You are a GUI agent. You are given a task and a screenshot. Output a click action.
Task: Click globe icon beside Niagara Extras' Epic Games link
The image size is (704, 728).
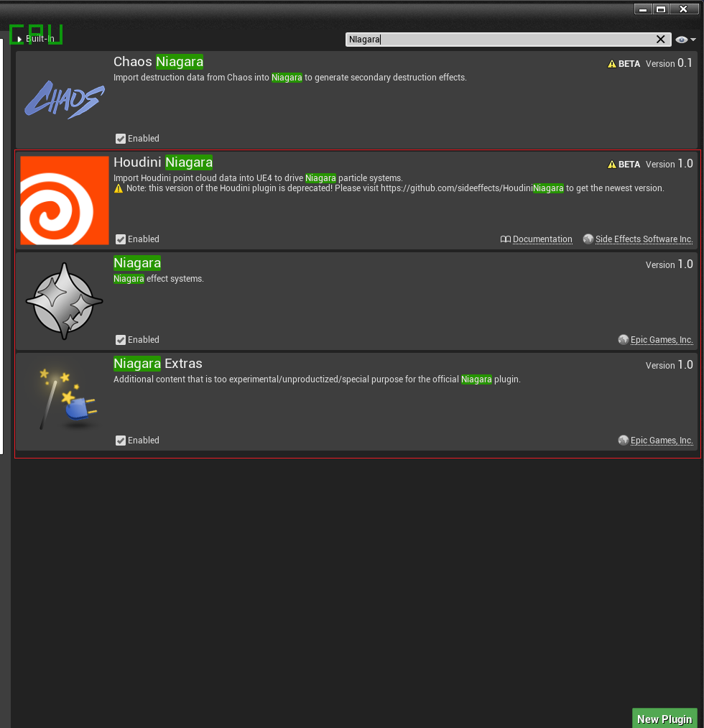pos(624,440)
